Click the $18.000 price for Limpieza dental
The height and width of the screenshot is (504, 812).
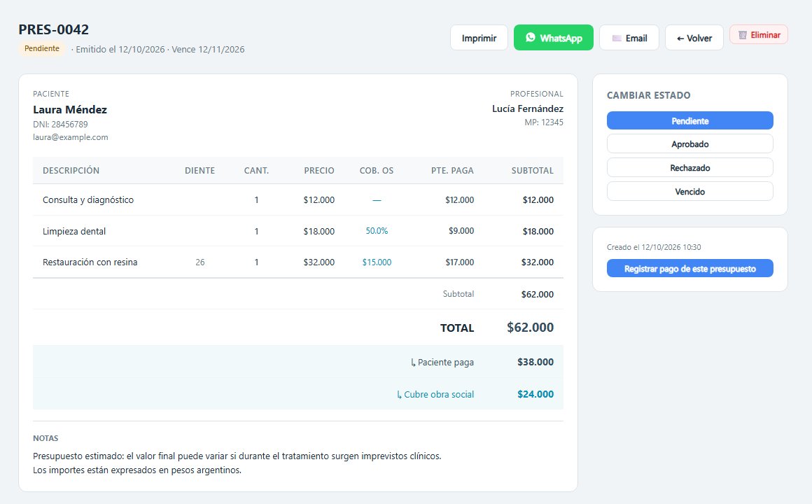coord(319,231)
